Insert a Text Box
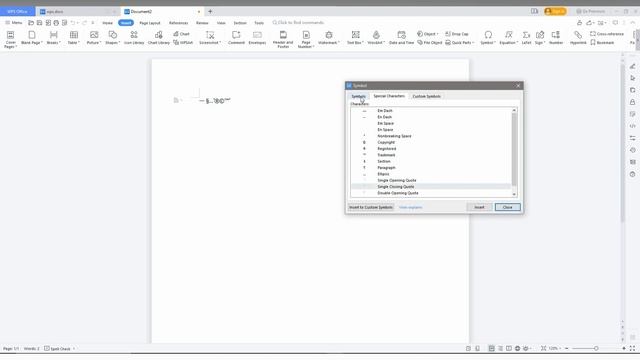 click(356, 38)
